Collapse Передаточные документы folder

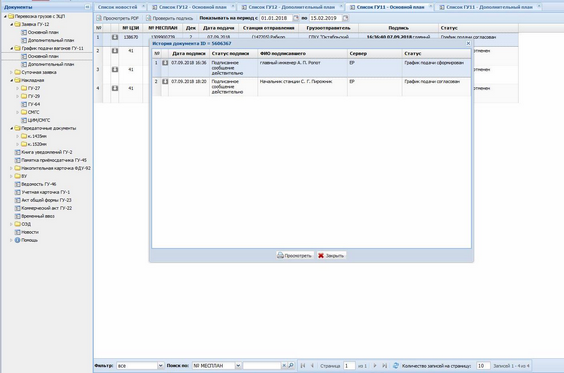coord(12,128)
